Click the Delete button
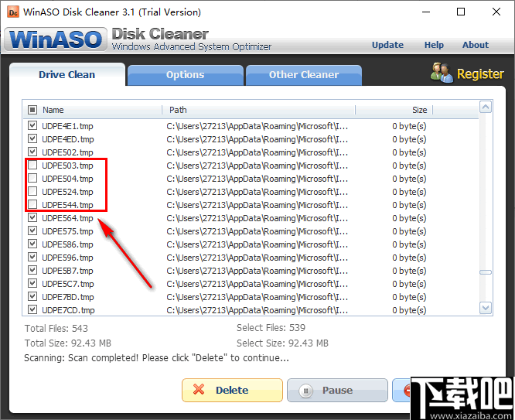515x420 pixels. (232, 390)
